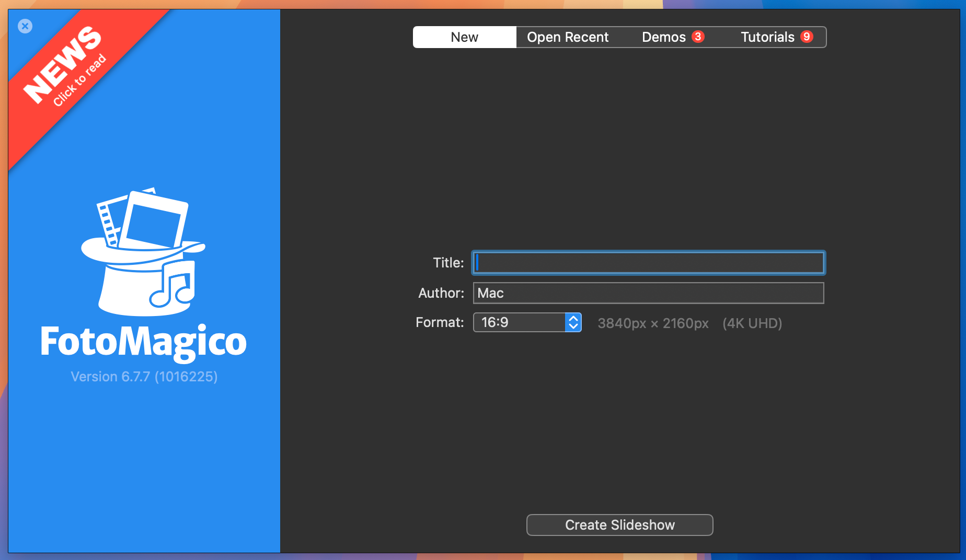
Task: Click the Format: label
Action: pos(440,322)
